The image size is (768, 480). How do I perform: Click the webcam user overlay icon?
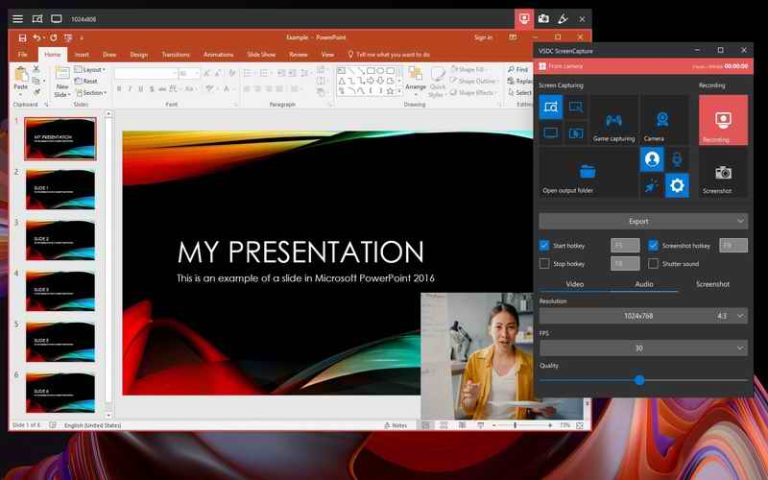tap(652, 159)
